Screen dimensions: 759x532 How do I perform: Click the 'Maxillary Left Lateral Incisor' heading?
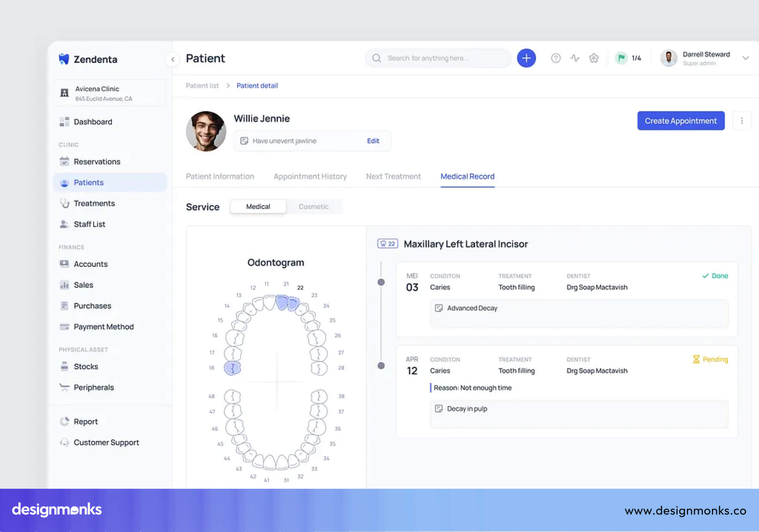point(466,244)
